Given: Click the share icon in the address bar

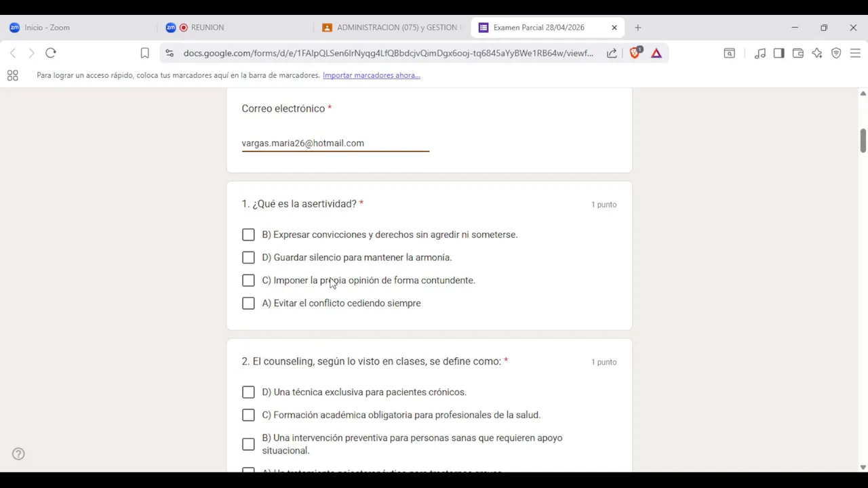Looking at the screenshot, I should coord(612,53).
